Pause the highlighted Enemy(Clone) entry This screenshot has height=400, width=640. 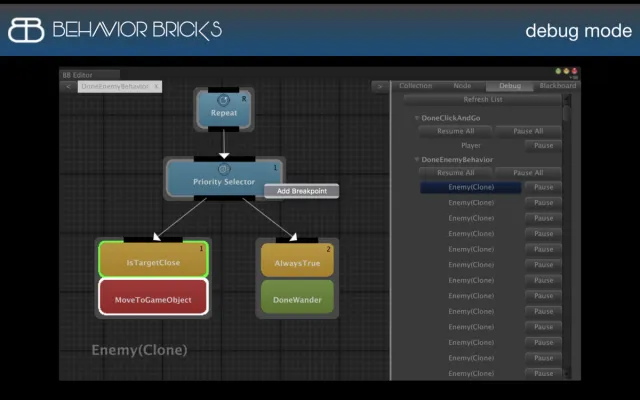click(x=543, y=187)
